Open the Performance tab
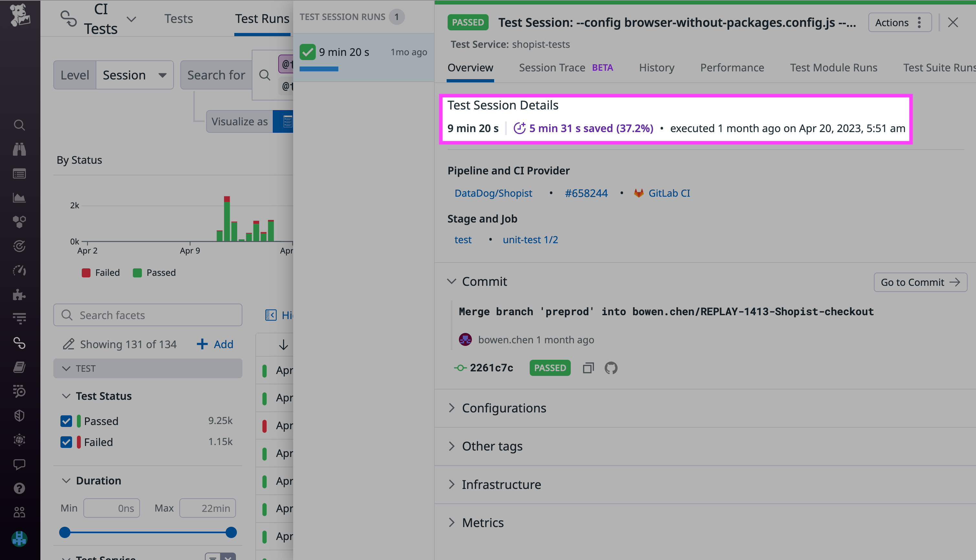976x560 pixels. pyautogui.click(x=732, y=68)
